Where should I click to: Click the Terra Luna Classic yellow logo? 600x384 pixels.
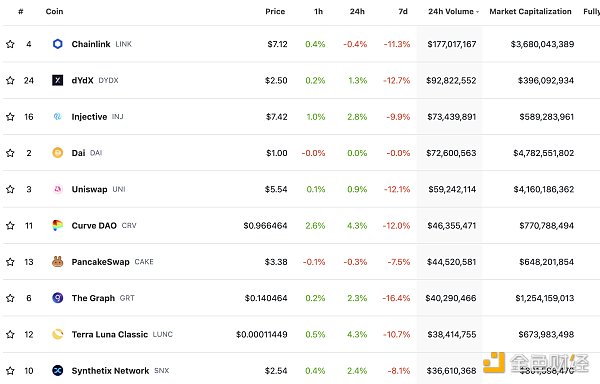57,334
